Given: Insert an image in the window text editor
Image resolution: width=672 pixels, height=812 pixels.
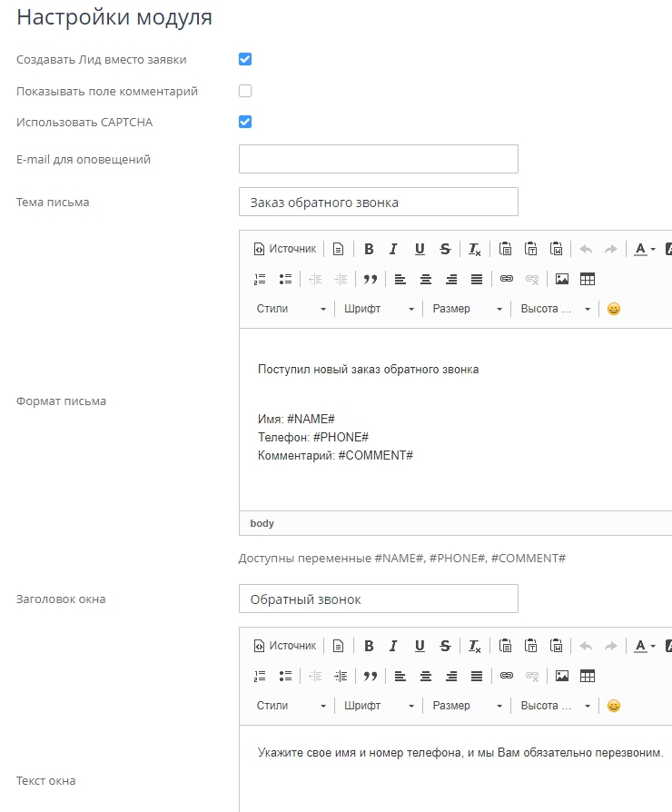Looking at the screenshot, I should (x=562, y=676).
